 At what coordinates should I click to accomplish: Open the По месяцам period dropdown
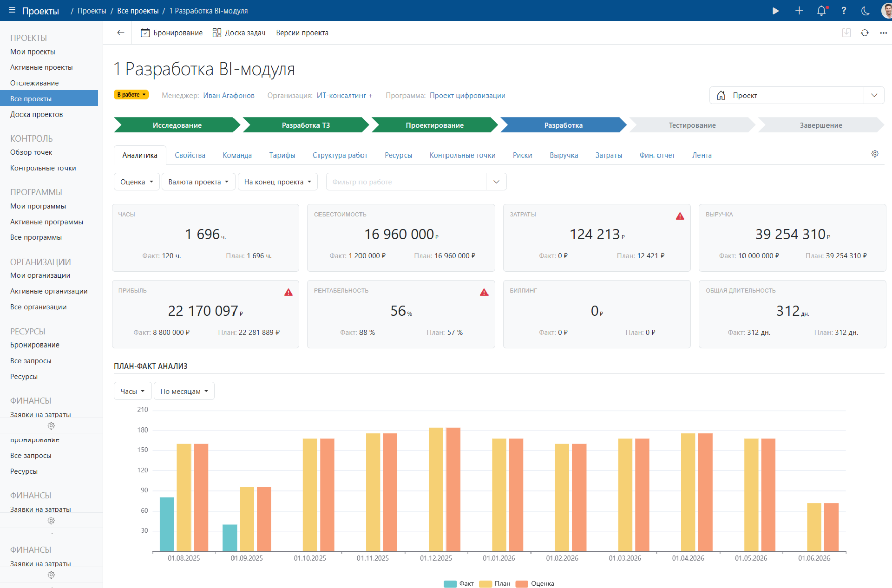(184, 392)
